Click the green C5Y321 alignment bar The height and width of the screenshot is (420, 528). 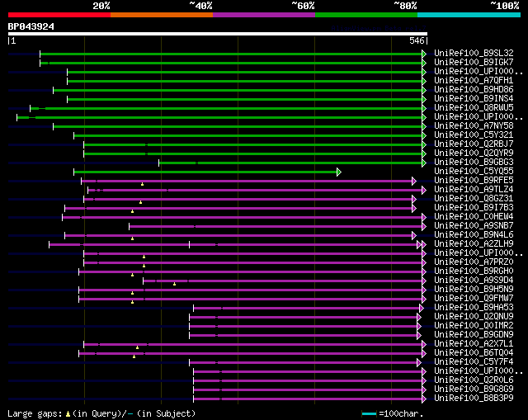(x=248, y=135)
